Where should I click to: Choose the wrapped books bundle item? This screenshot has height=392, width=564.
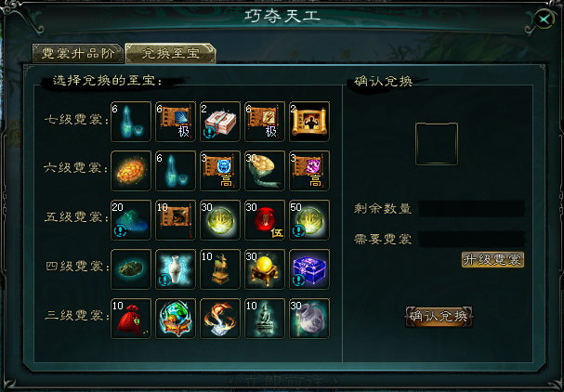(220, 122)
